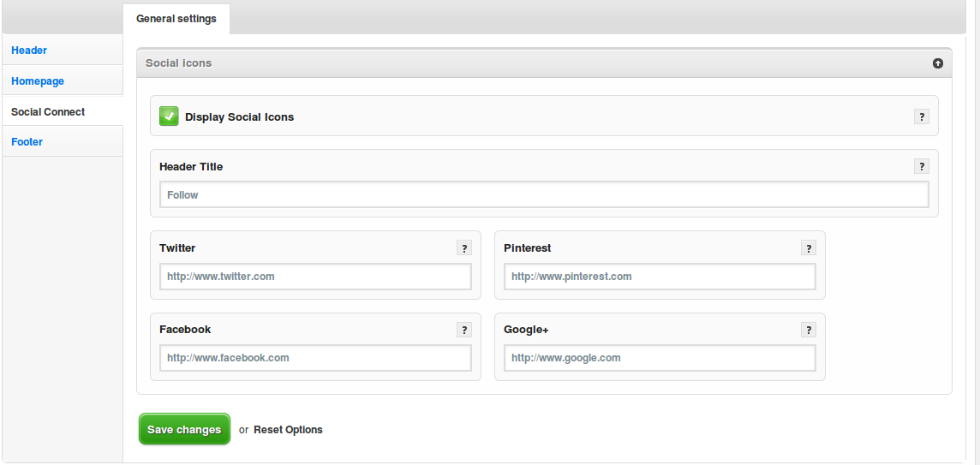The width and height of the screenshot is (980, 465).
Task: Select the Facebook URL input field
Action: pos(315,358)
